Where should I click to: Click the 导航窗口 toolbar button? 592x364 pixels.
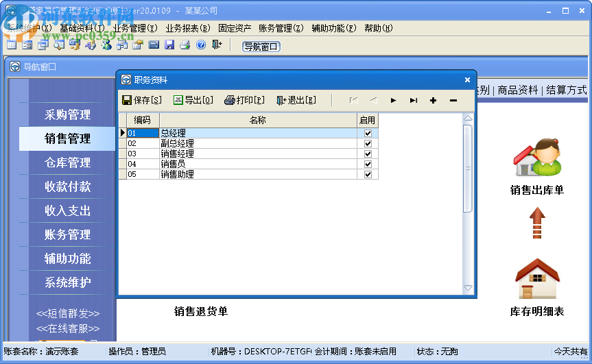coord(261,47)
